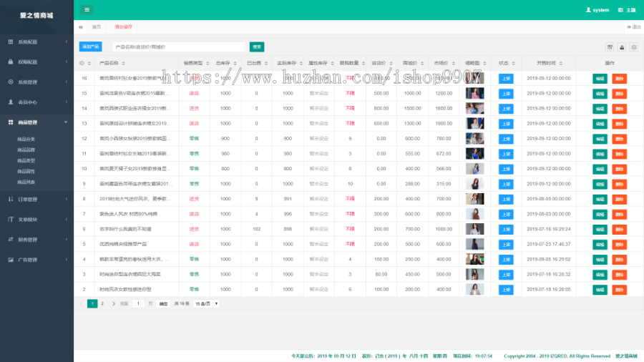Collapse the 商品管理 sidebar menu
Image resolution: width=644 pixels, height=362 pixels.
[36, 122]
